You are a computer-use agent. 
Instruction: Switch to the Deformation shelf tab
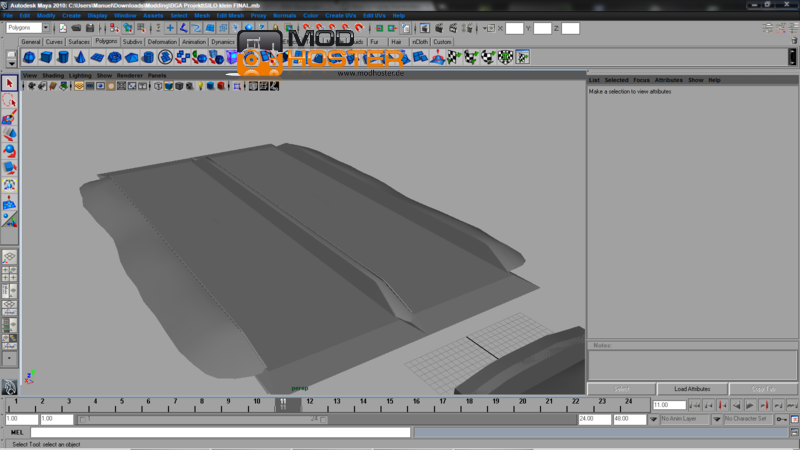pyautogui.click(x=162, y=42)
